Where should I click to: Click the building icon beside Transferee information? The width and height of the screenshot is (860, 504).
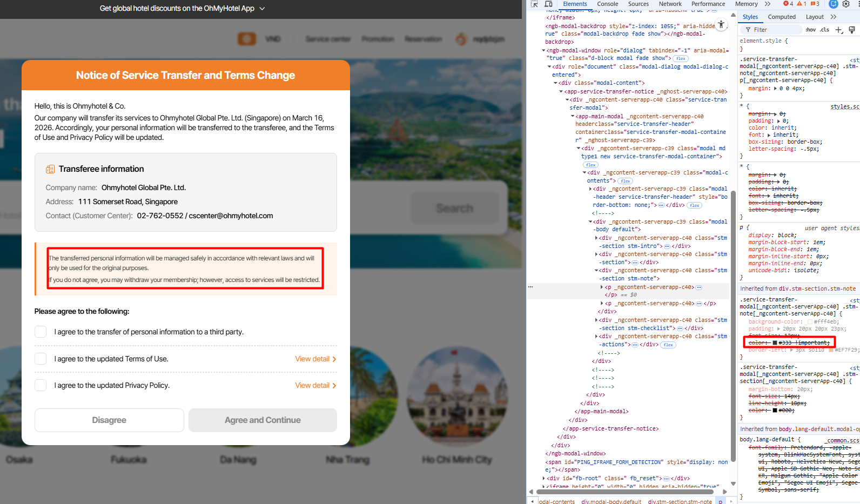[50, 169]
